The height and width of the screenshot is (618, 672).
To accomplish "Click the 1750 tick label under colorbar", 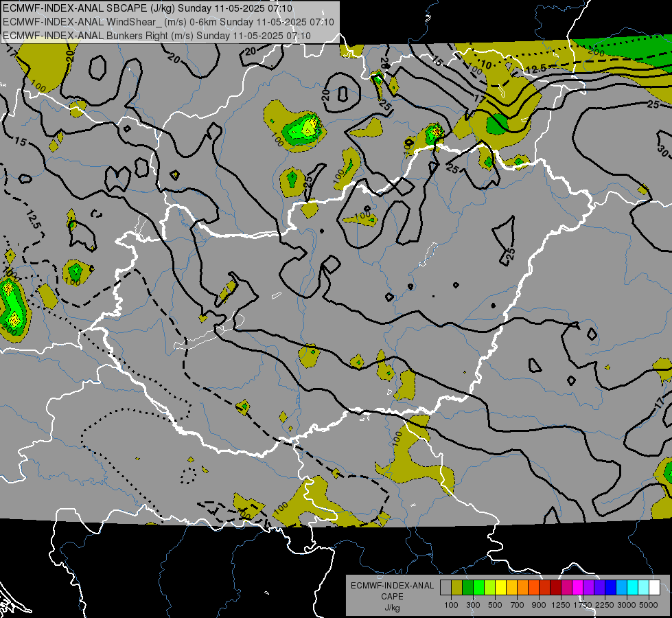I will point(583,605).
